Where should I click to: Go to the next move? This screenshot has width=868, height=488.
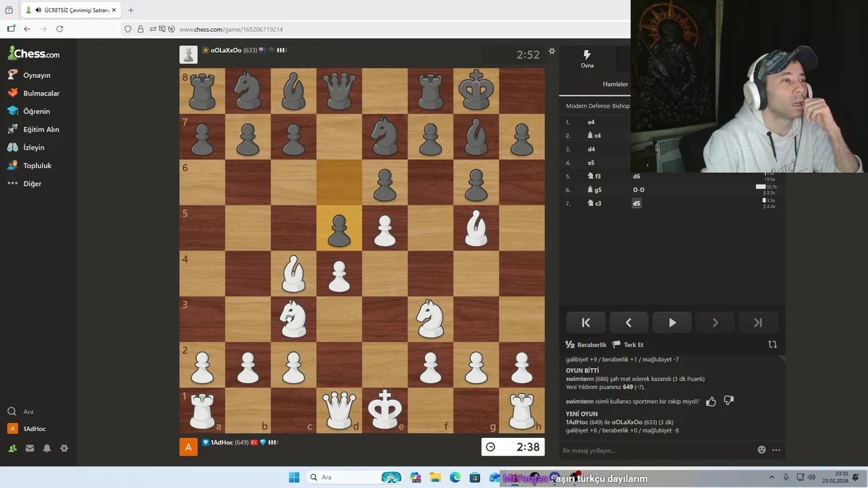tap(715, 323)
